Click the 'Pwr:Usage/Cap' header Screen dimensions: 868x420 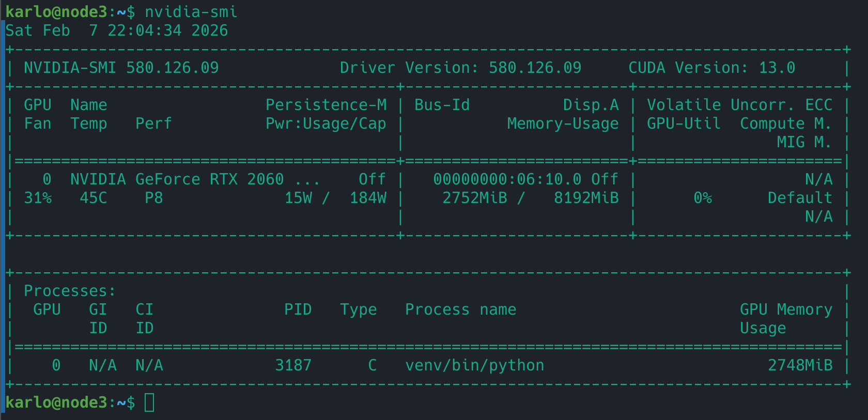tap(326, 123)
